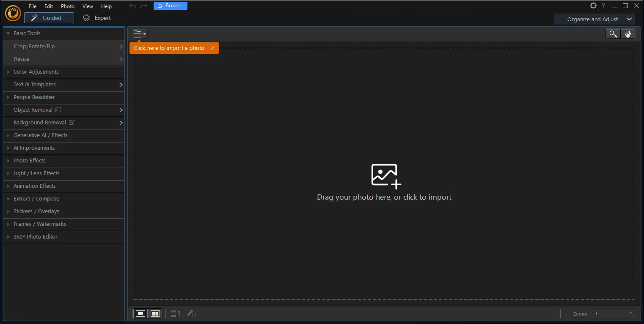Switch to single photo view mode

pyautogui.click(x=141, y=313)
